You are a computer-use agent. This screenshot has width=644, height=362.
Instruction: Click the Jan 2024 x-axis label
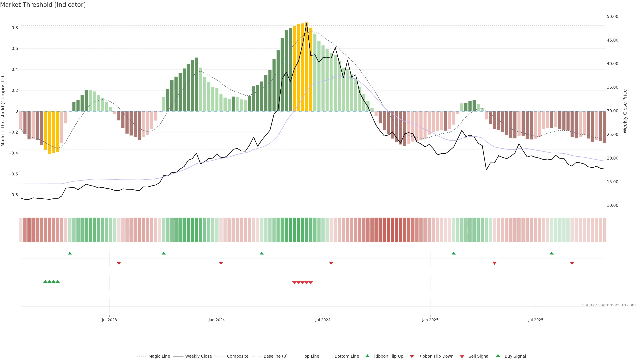(x=217, y=320)
